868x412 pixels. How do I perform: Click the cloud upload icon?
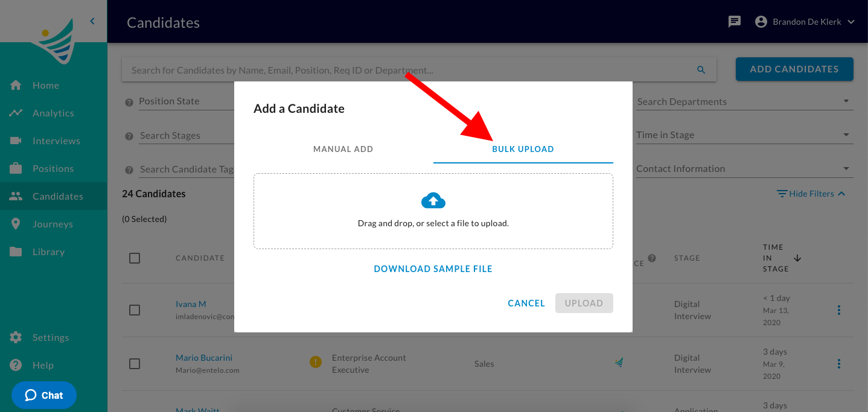(433, 200)
